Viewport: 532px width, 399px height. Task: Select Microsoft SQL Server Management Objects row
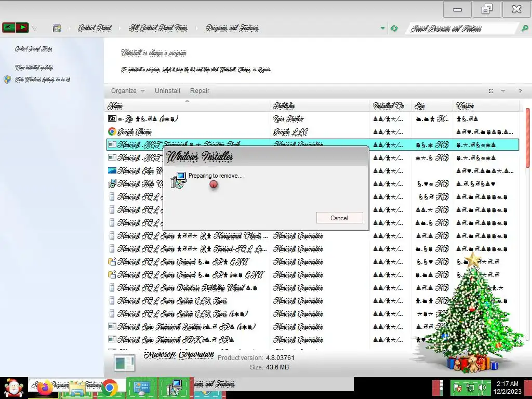(312, 235)
